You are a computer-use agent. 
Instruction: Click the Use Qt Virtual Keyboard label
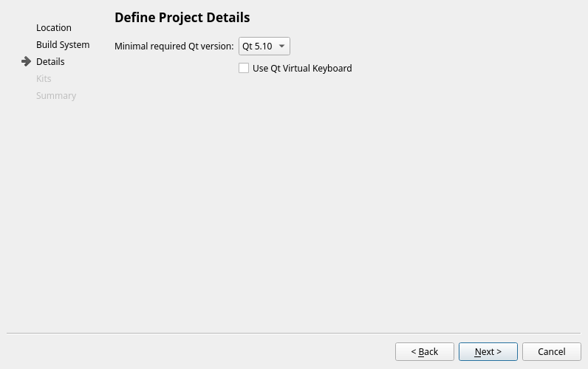pos(301,68)
